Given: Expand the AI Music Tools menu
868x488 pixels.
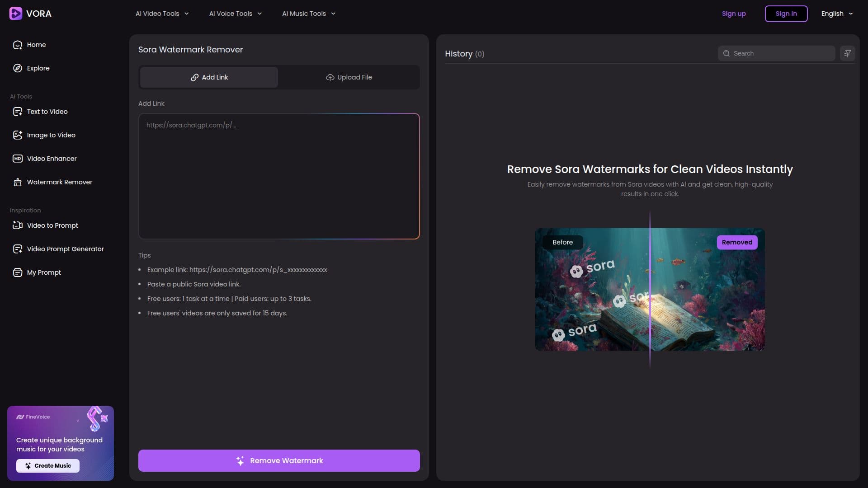Looking at the screenshot, I should tap(309, 14).
